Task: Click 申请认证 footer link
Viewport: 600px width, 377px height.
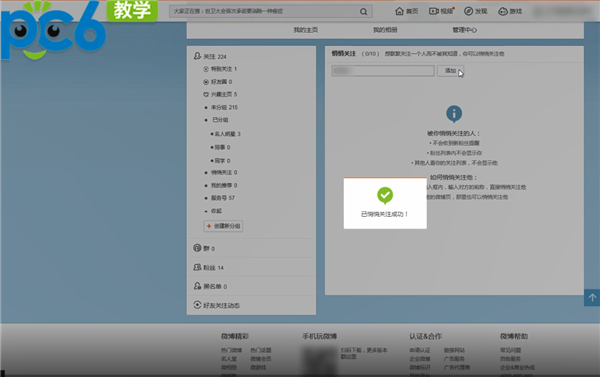Action: [420, 350]
